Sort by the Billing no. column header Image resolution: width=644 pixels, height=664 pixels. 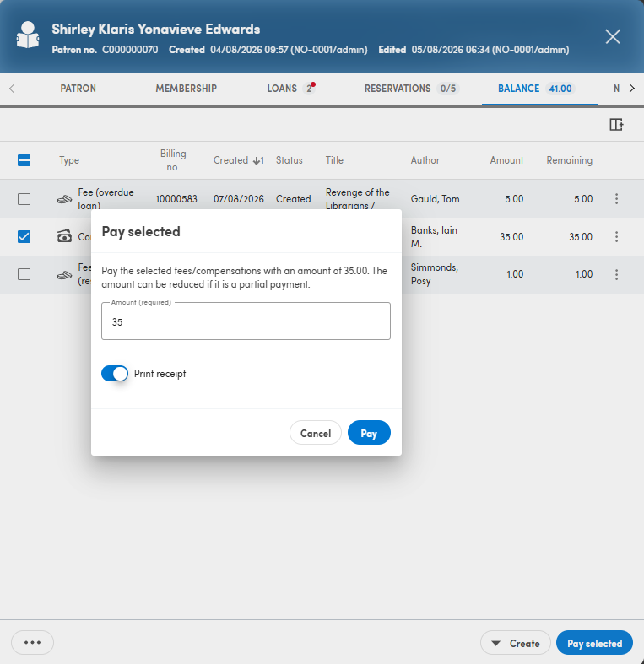click(173, 160)
